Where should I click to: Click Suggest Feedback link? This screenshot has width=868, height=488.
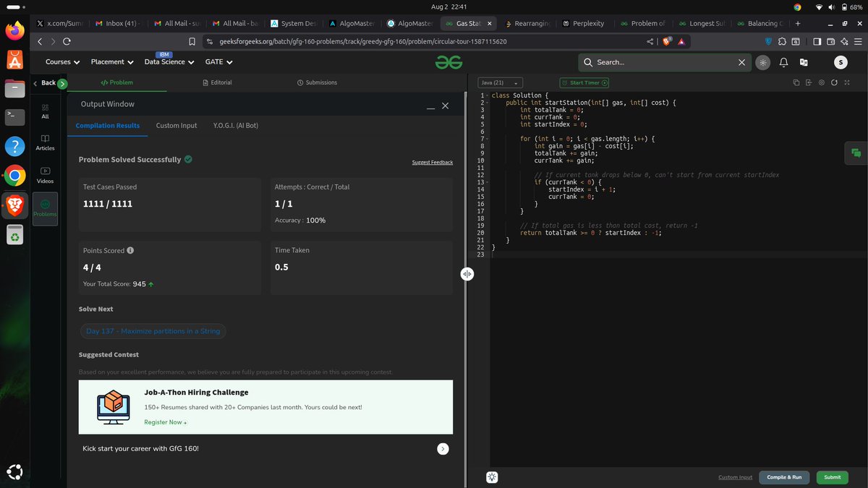(433, 163)
